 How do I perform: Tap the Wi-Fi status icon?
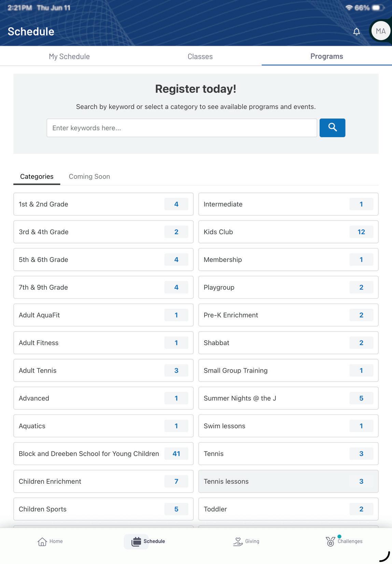349,8
